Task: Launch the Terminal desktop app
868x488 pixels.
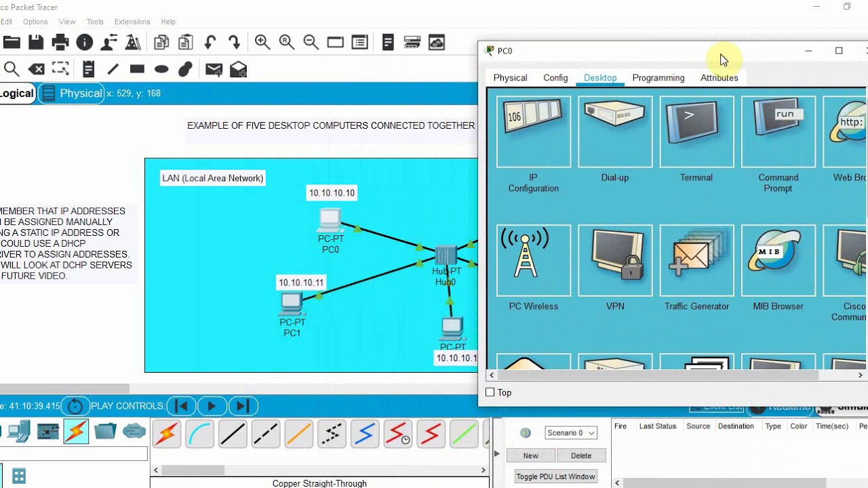Action: [696, 132]
